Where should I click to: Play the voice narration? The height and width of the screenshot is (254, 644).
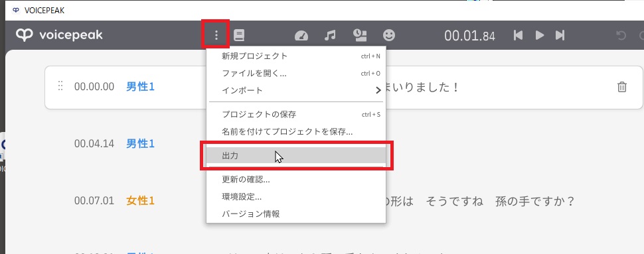540,35
